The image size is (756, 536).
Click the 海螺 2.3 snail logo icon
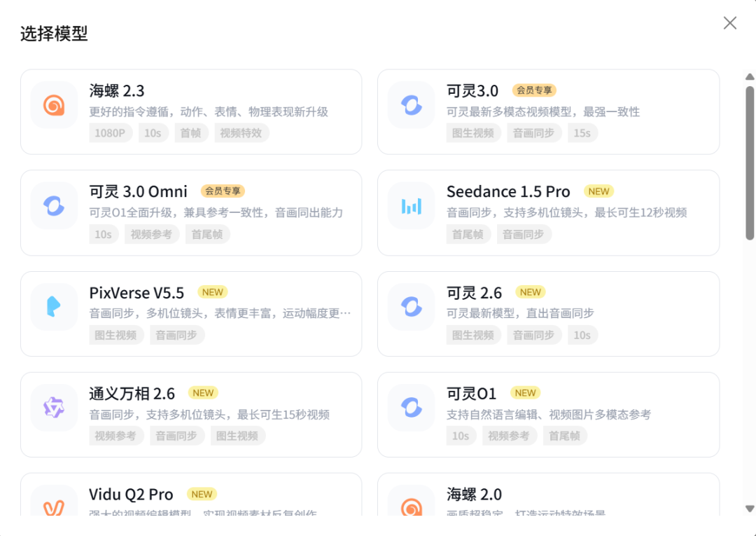[x=54, y=105]
